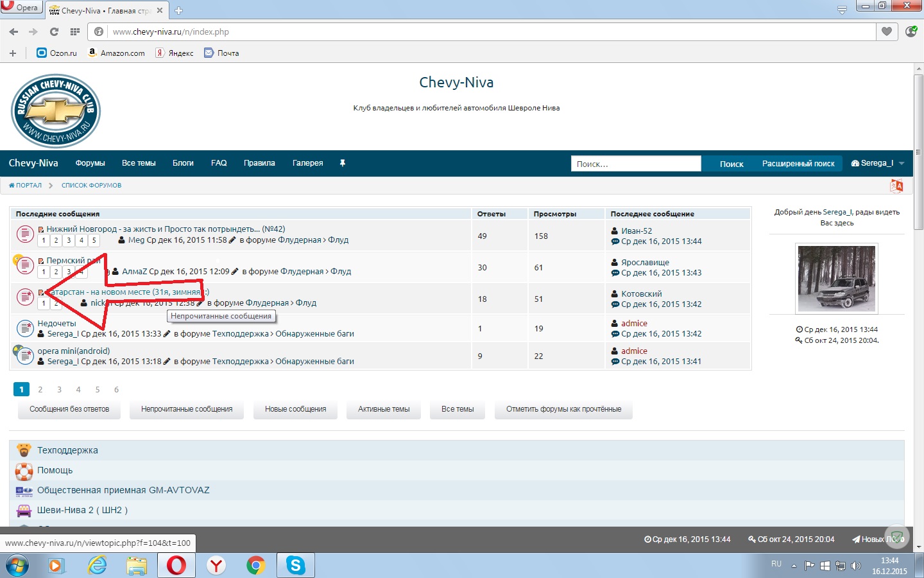The image size is (924, 578).
Task: Go to page 3 of latest posts
Action: coord(59,389)
